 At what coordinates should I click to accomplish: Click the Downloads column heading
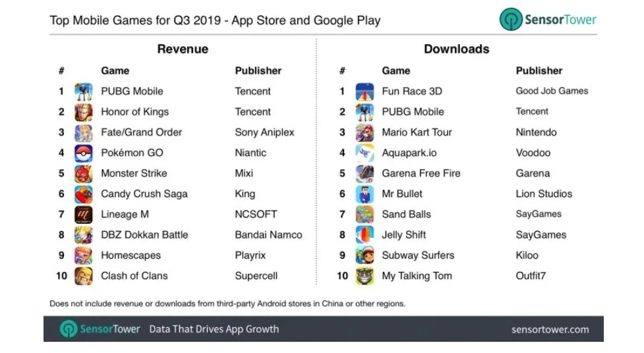[457, 49]
